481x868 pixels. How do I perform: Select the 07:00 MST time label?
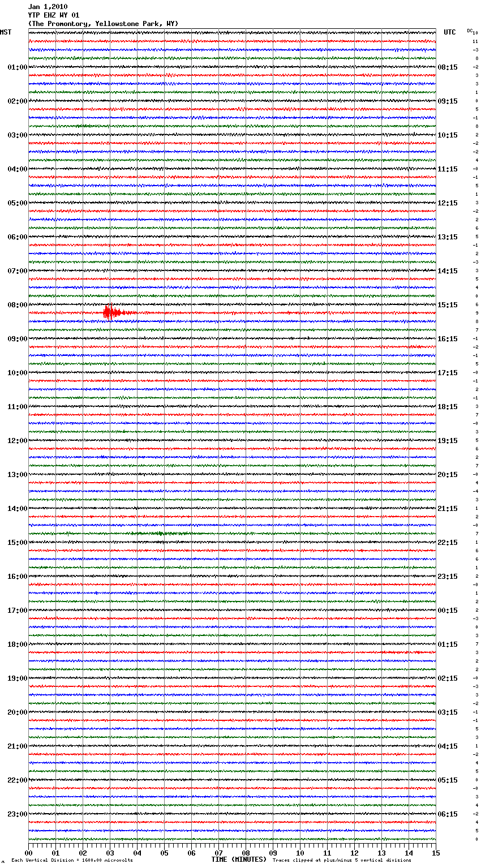(x=18, y=271)
